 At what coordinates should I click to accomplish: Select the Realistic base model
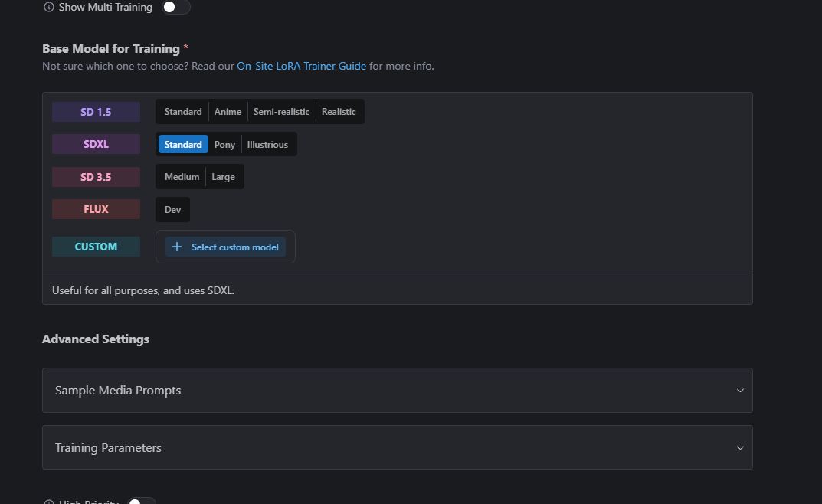point(339,112)
